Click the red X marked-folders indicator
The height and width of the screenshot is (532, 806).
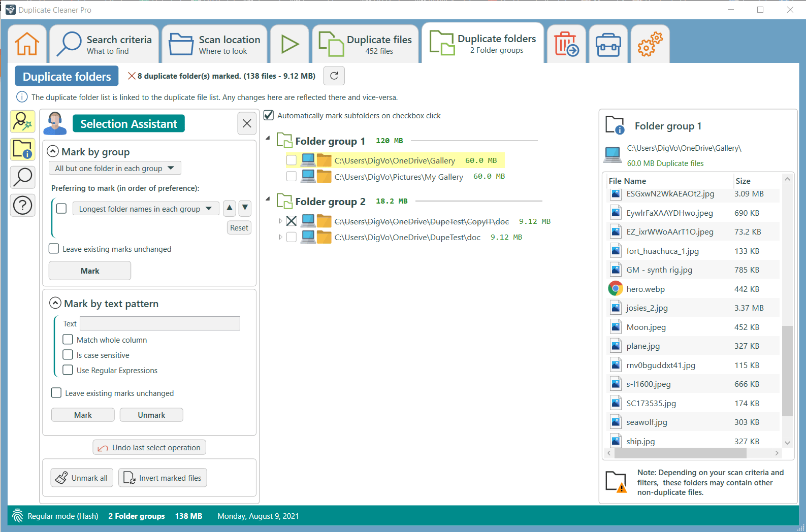tap(132, 76)
